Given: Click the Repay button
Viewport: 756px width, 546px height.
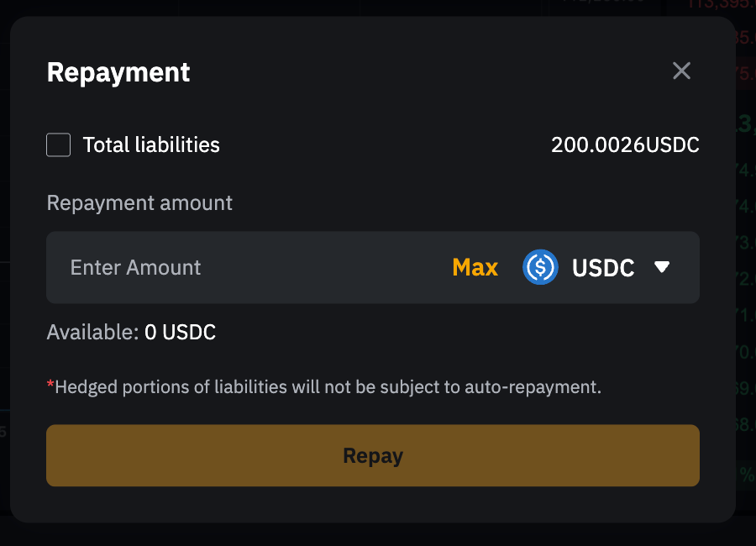Looking at the screenshot, I should pyautogui.click(x=373, y=455).
